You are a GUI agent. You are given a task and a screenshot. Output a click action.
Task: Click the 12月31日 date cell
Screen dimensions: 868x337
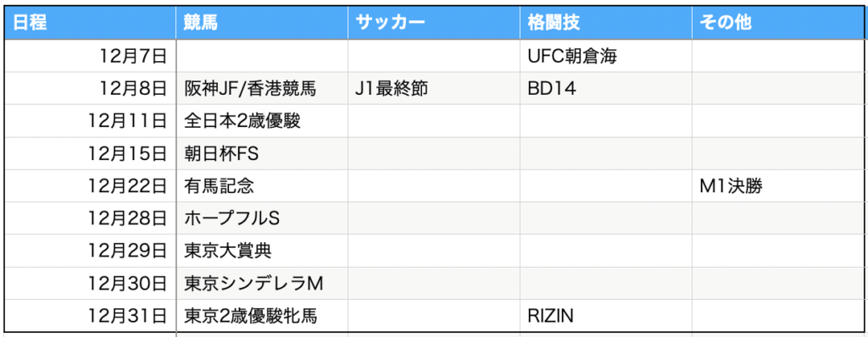90,316
